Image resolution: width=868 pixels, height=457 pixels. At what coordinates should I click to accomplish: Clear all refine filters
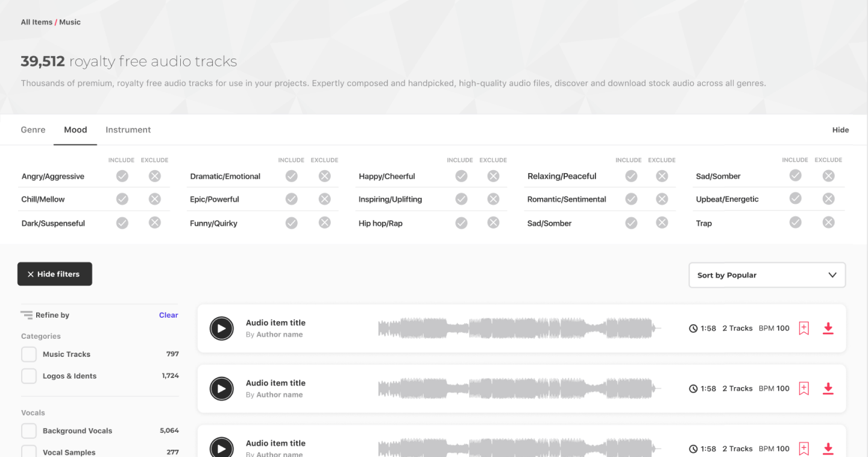168,315
